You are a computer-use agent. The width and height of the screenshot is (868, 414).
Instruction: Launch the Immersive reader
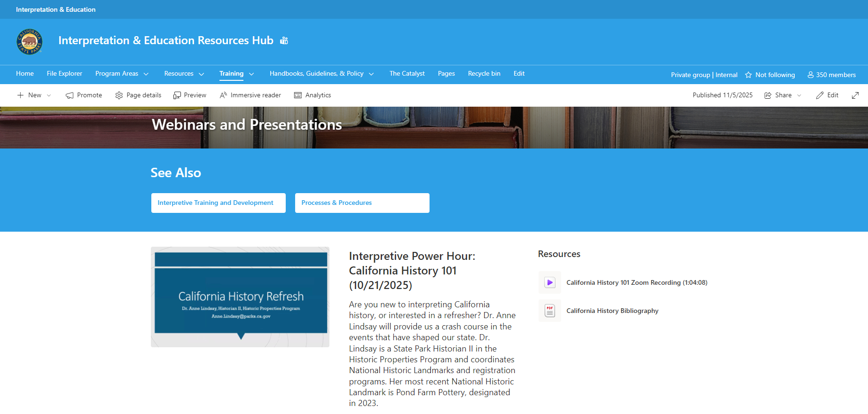[250, 95]
